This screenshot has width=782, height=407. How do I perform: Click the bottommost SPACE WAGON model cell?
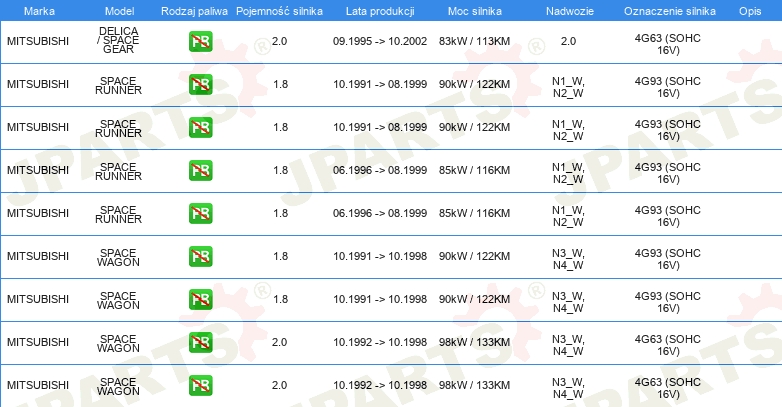tap(118, 387)
